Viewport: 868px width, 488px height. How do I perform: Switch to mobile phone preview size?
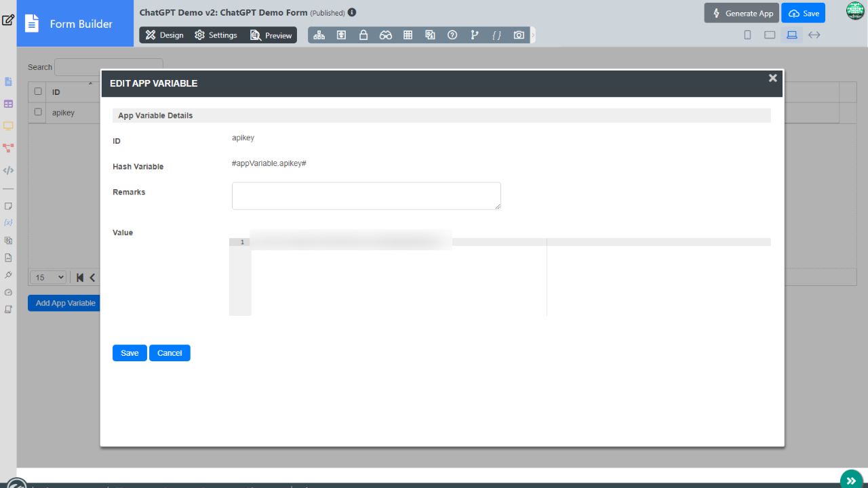click(747, 35)
